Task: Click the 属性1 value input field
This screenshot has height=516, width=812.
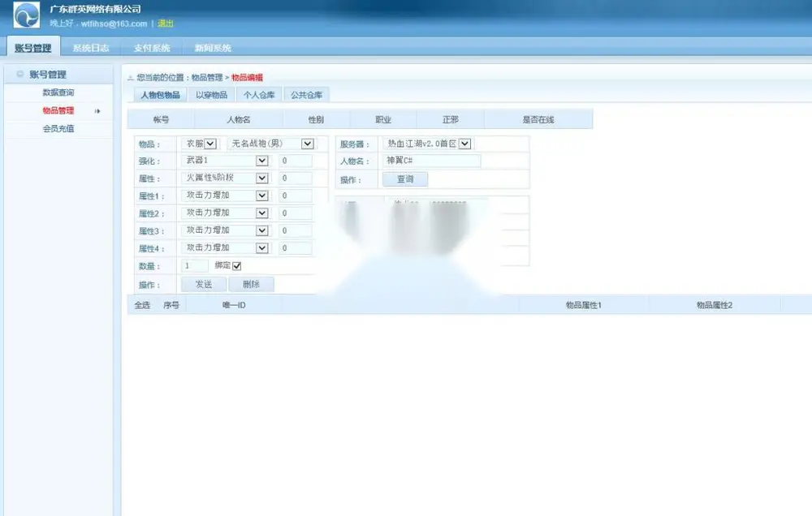Action: click(x=296, y=196)
